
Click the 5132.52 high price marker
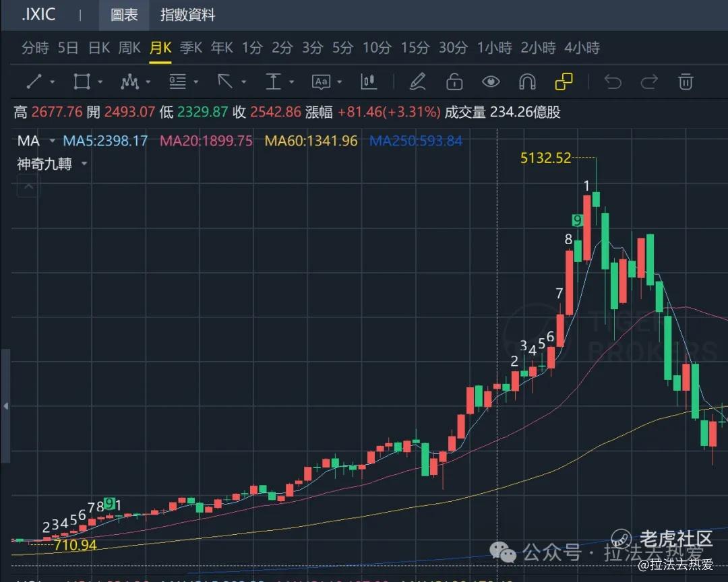(545, 158)
